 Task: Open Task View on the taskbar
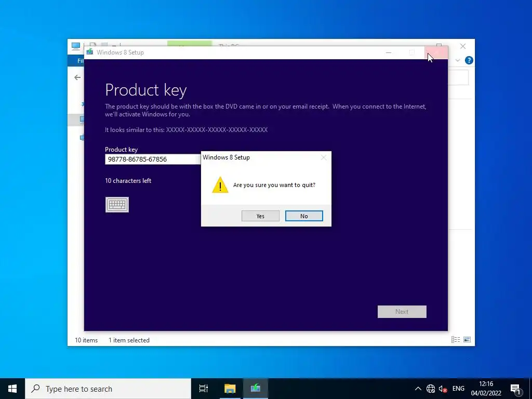pos(204,389)
